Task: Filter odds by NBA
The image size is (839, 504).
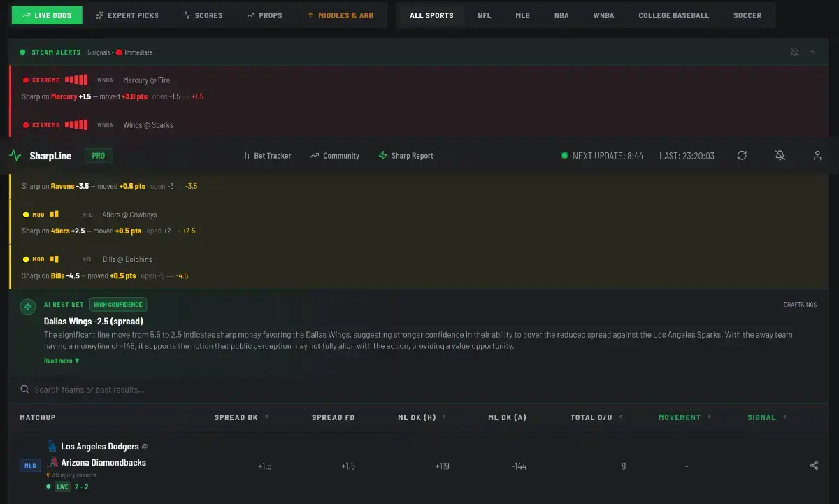Action: coord(561,15)
